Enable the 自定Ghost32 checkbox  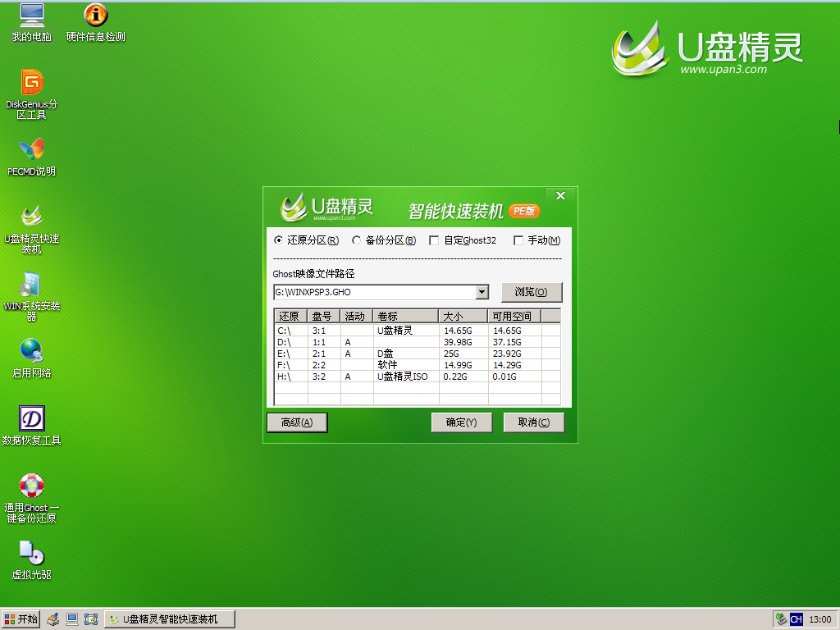[x=434, y=240]
